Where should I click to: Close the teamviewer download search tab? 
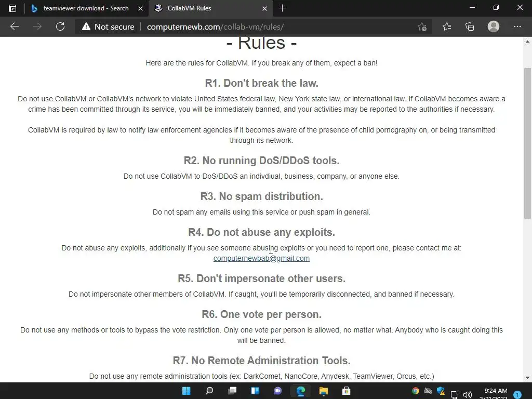140,8
